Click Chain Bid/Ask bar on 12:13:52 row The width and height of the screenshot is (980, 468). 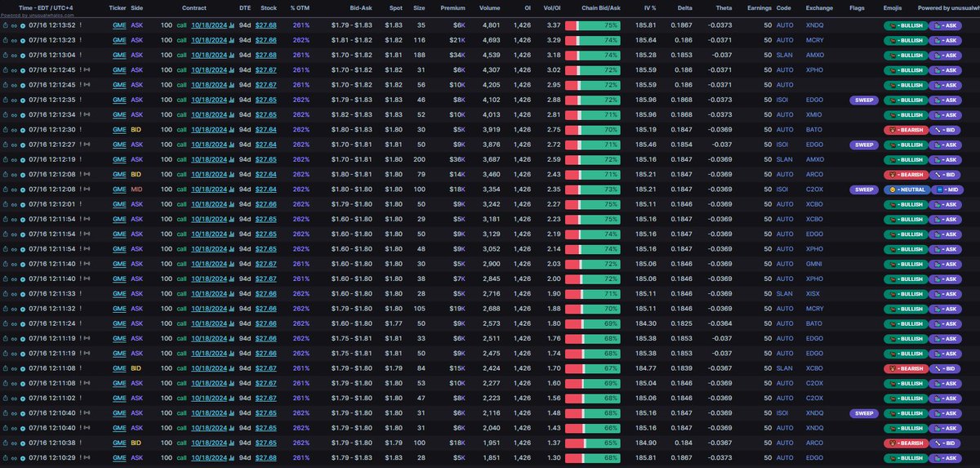click(x=593, y=25)
